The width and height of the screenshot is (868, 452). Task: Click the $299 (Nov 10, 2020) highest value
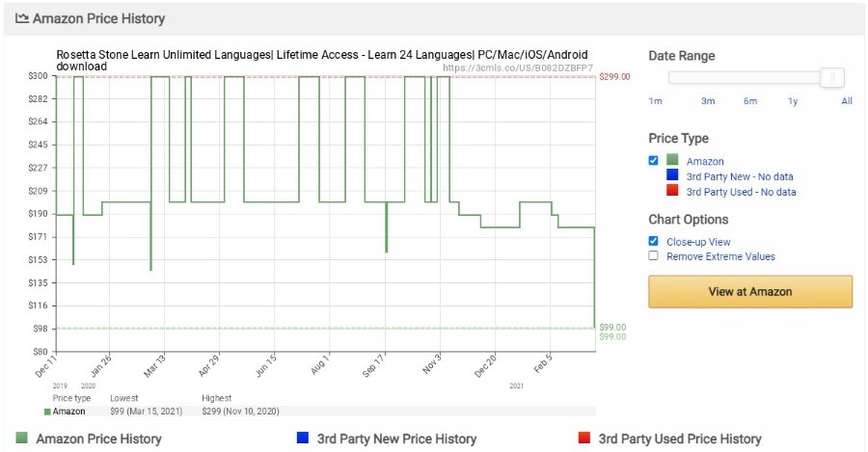click(240, 412)
